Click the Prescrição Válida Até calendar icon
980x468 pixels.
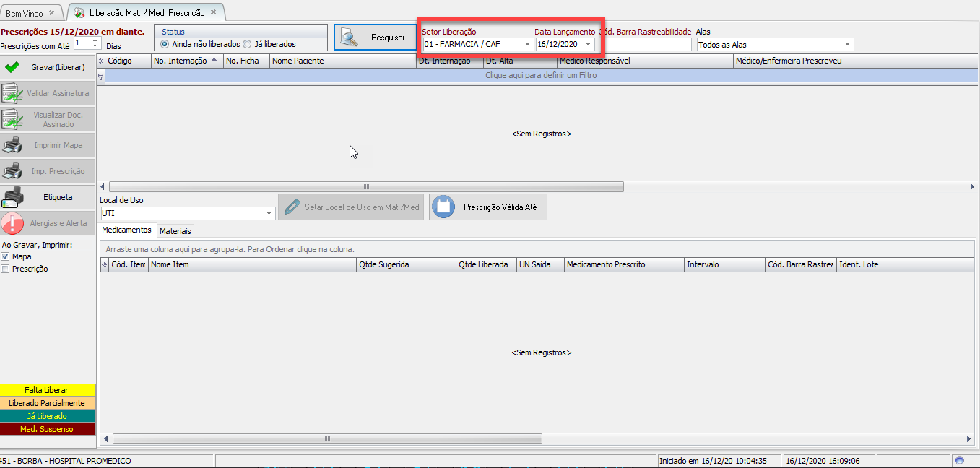coord(443,207)
